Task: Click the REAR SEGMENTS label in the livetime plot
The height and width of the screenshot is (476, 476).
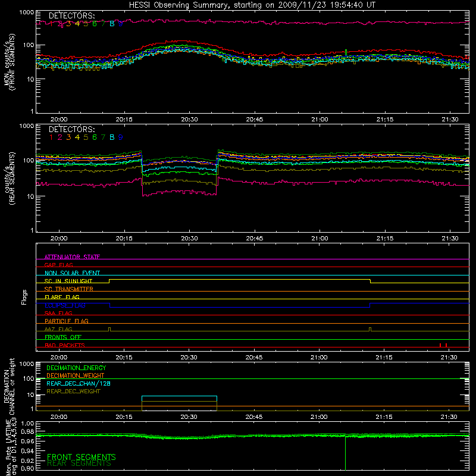Action: click(79, 464)
